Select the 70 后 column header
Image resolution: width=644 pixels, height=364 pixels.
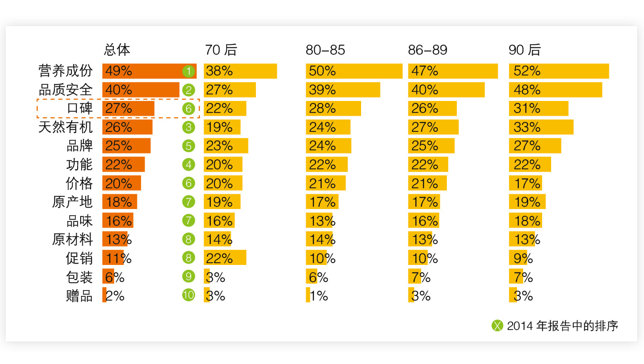pyautogui.click(x=221, y=50)
